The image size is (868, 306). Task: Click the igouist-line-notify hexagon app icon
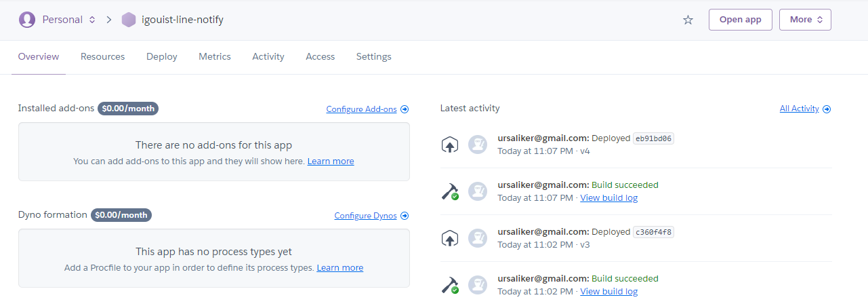click(x=129, y=20)
